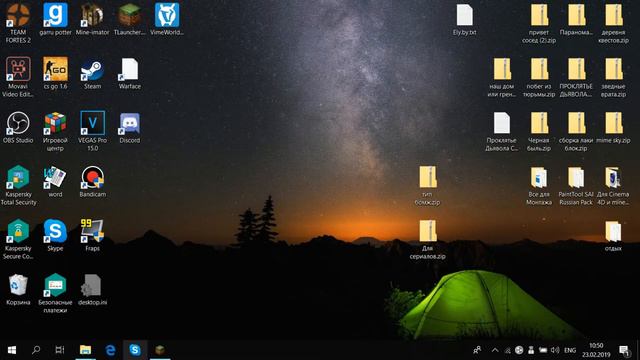Open taskbar search magnifier
Image resolution: width=640 pixels, height=360 pixels.
36,350
